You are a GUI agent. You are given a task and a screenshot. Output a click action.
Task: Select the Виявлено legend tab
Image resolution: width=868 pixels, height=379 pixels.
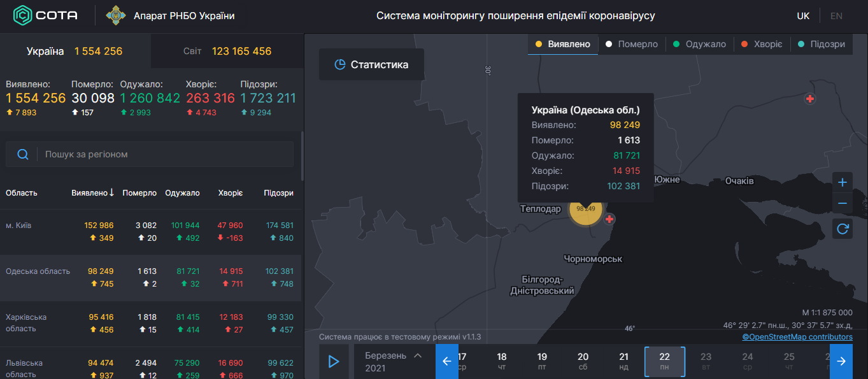point(562,44)
